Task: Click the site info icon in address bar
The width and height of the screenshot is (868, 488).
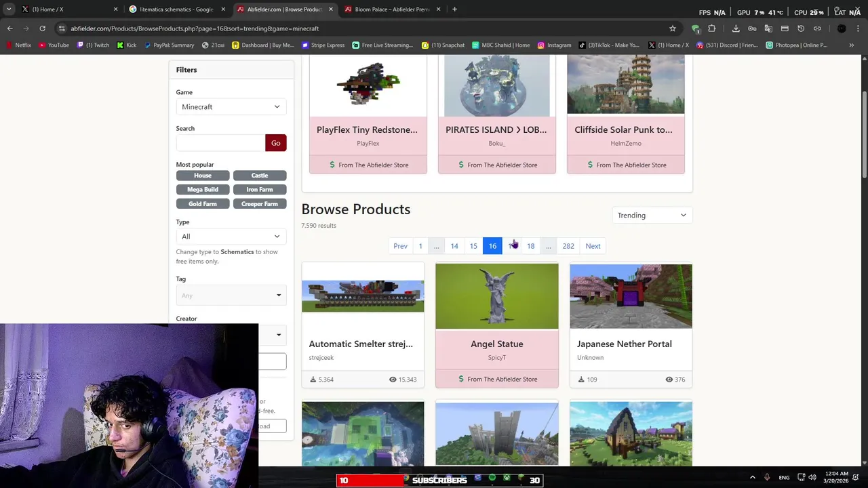Action: [62, 28]
